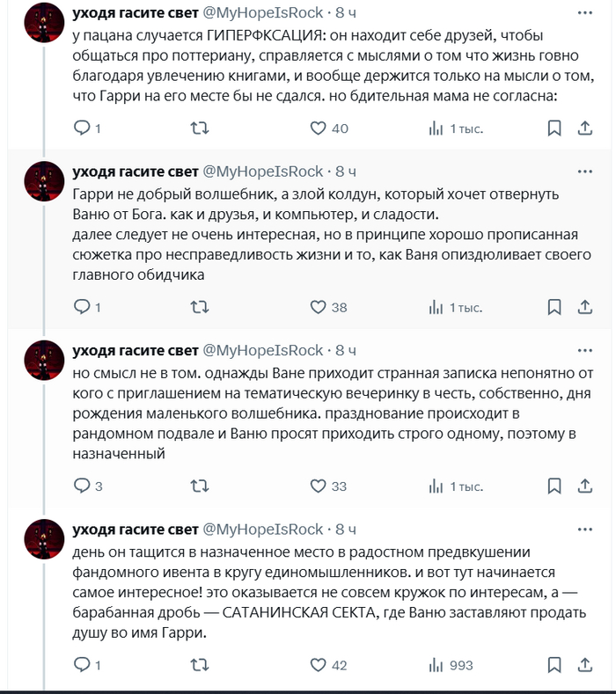Like the tweet with 38 likes
Viewport: 616px width, 694px height.
point(319,307)
